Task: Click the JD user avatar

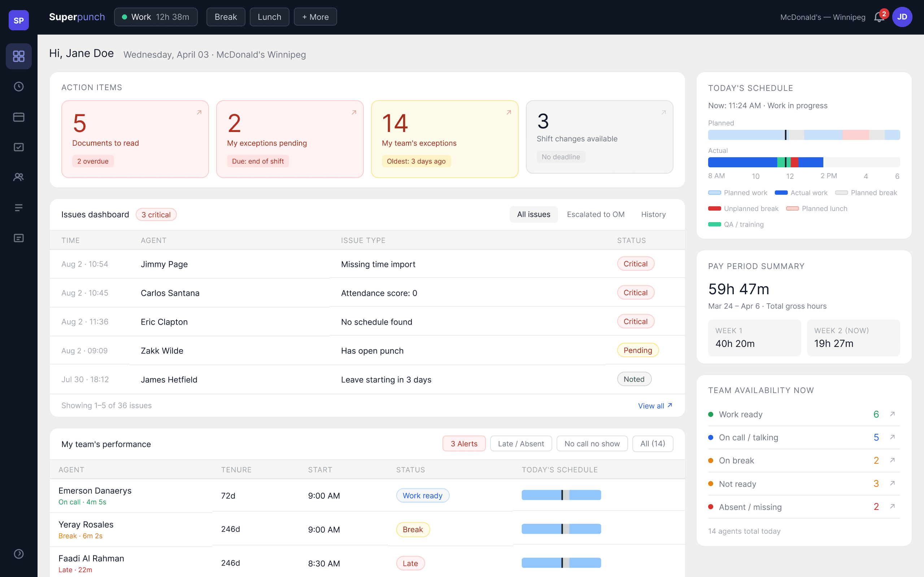Action: (x=902, y=17)
